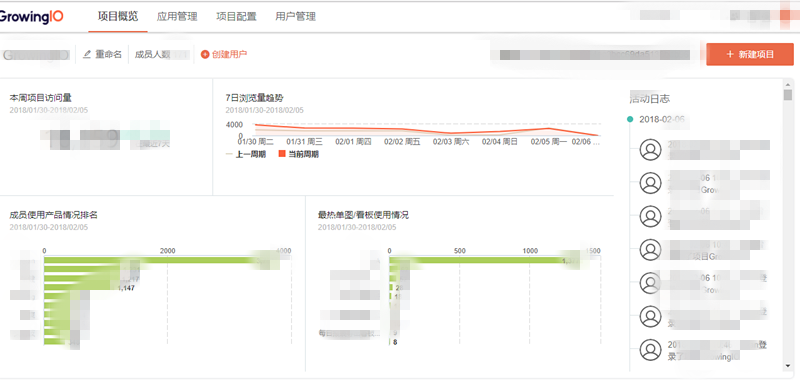Click the first user avatar in activity log

click(x=650, y=150)
